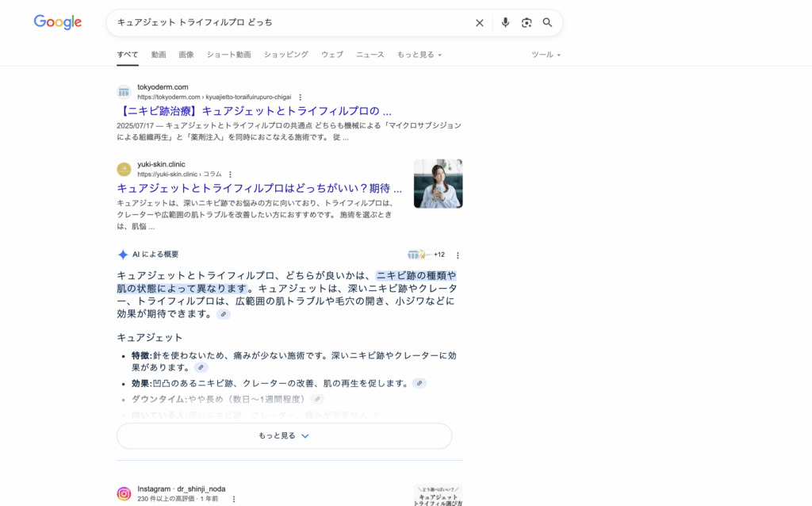The width and height of the screenshot is (812, 506).
Task: Show the +12 AI overview sources
Action: coord(426,255)
